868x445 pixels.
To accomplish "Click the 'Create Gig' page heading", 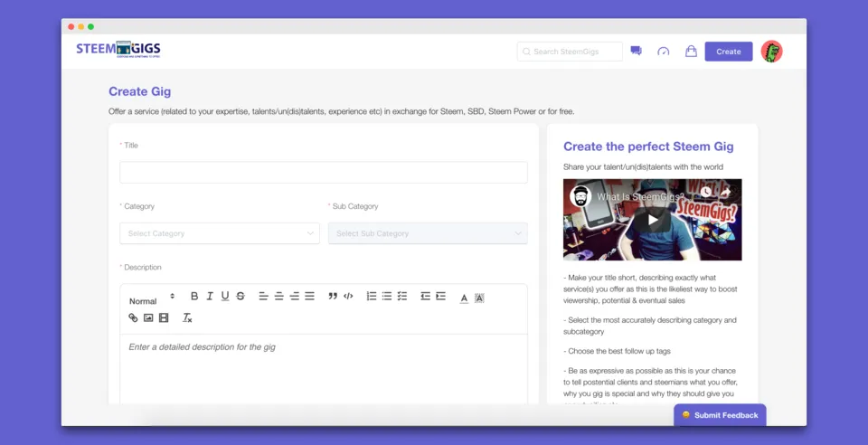I will [139, 91].
